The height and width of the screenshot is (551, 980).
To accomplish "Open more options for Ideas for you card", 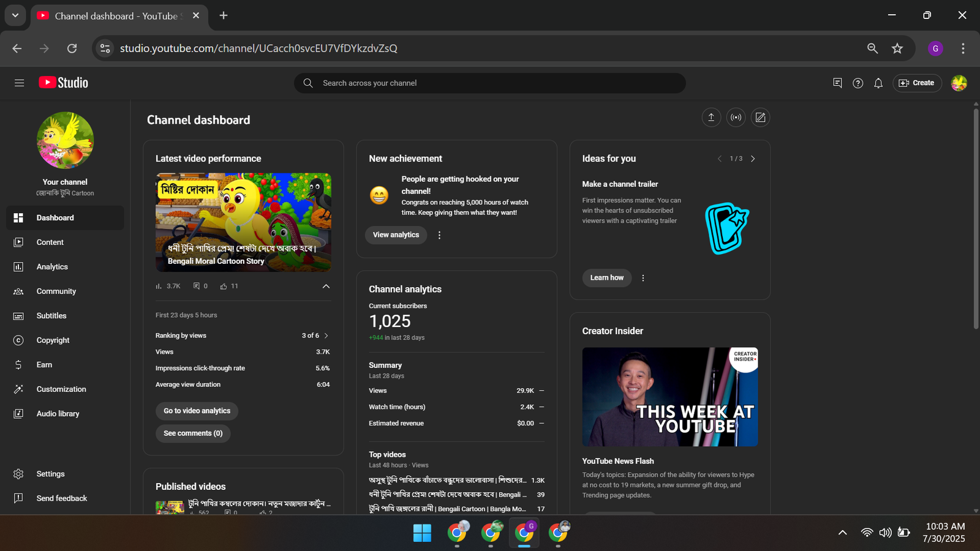I will 643,278.
